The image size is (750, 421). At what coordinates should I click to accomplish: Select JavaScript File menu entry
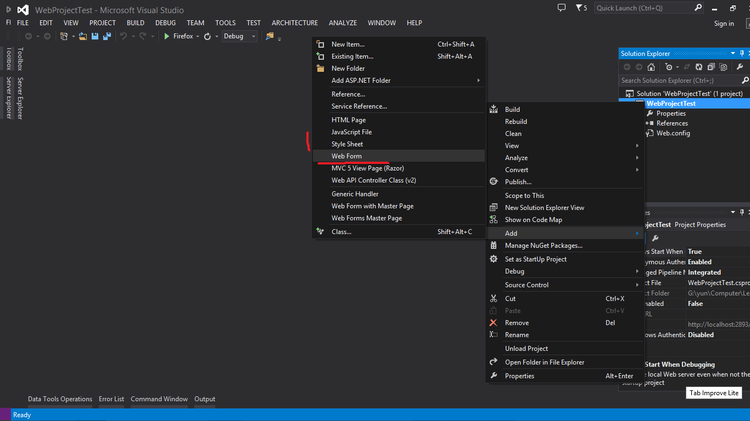pos(398,132)
